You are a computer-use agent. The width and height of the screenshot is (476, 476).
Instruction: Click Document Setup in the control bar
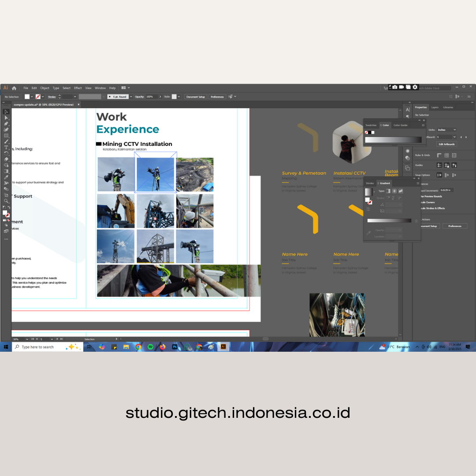point(195,97)
